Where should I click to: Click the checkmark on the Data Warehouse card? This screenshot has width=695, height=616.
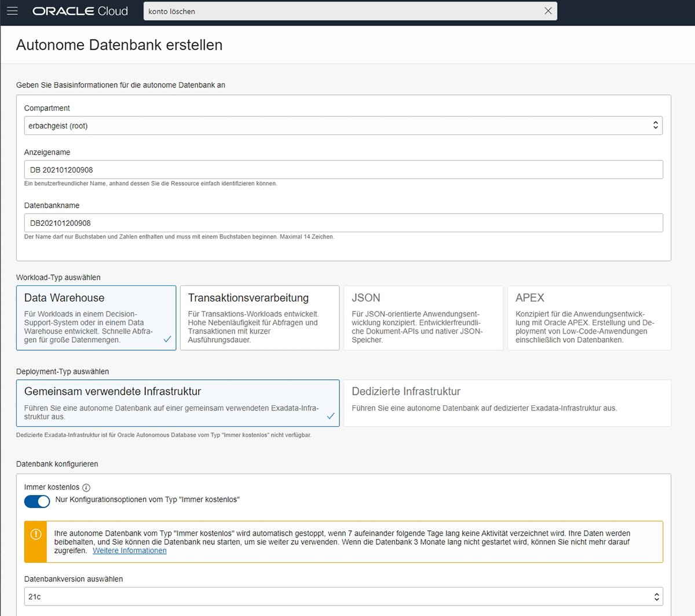[167, 340]
